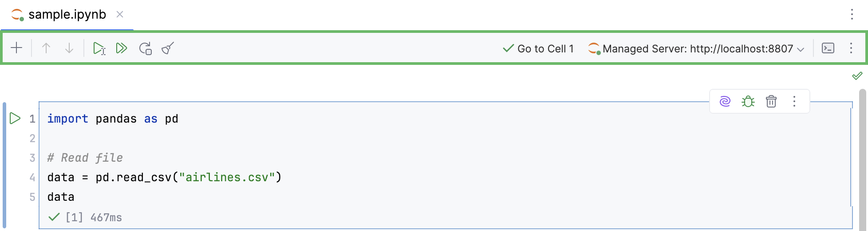Open the notebook toolbar more options menu

pyautogui.click(x=851, y=48)
